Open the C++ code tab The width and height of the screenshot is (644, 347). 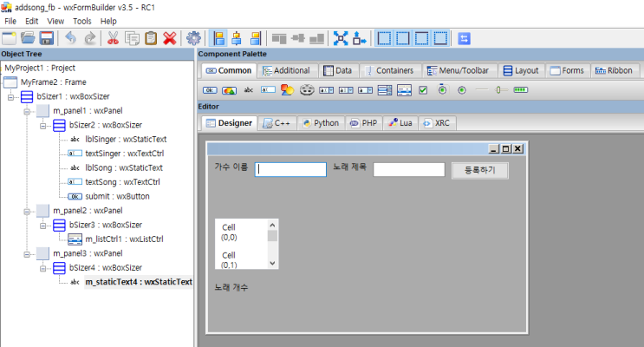tap(276, 123)
